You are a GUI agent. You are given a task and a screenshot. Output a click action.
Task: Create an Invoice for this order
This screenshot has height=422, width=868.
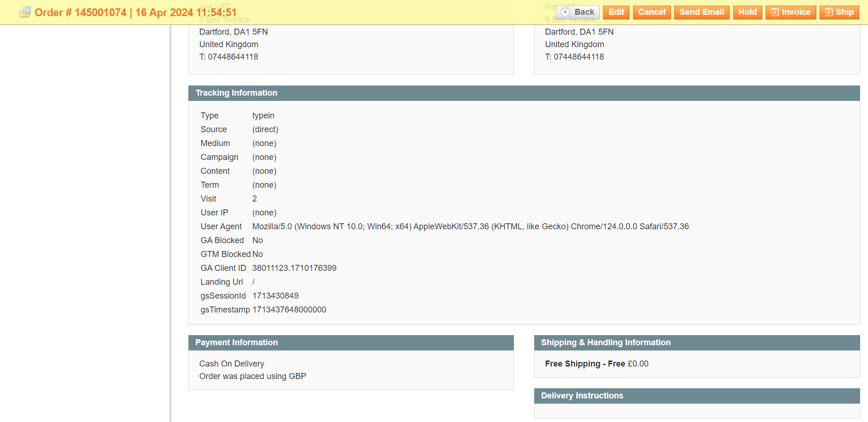tap(790, 12)
